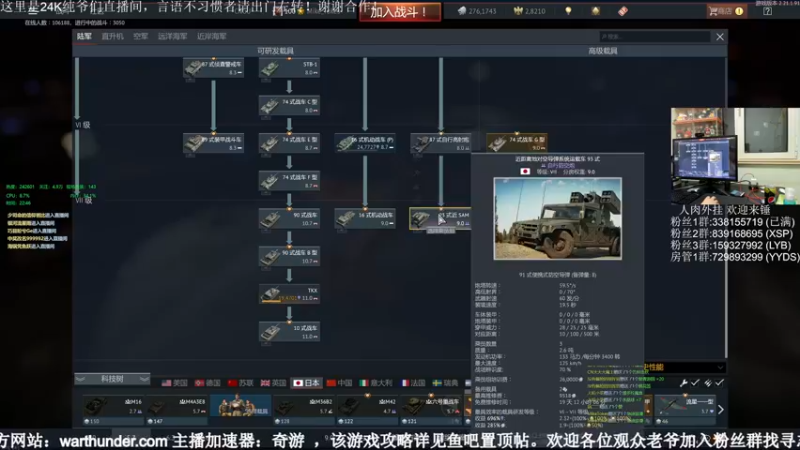The image size is (800, 450).
Task: Choose the 中国 China nation tab
Action: click(x=339, y=383)
